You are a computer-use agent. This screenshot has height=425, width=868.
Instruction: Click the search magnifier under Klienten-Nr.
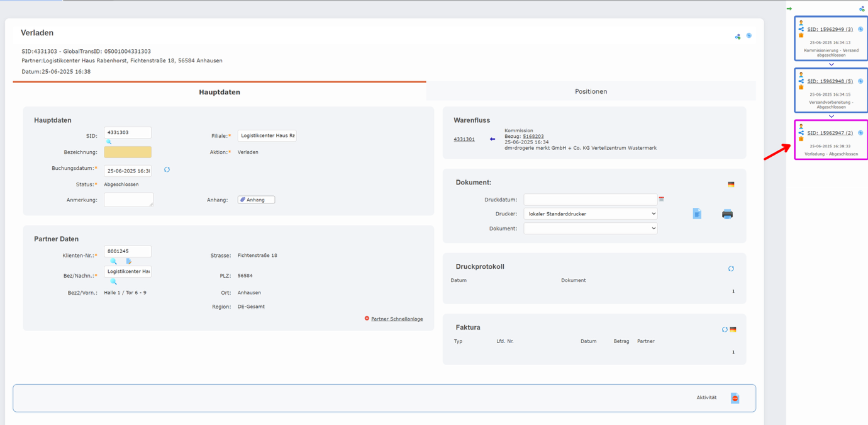[x=113, y=261]
